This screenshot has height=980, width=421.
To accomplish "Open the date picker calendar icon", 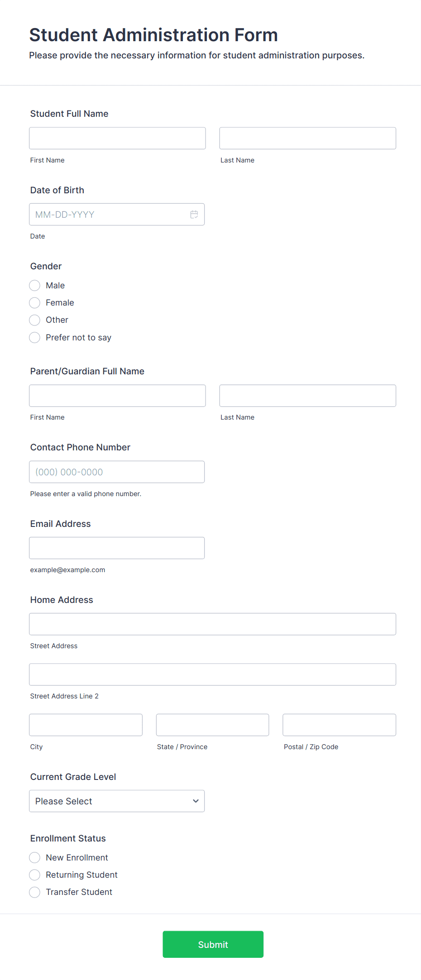I will coord(194,214).
